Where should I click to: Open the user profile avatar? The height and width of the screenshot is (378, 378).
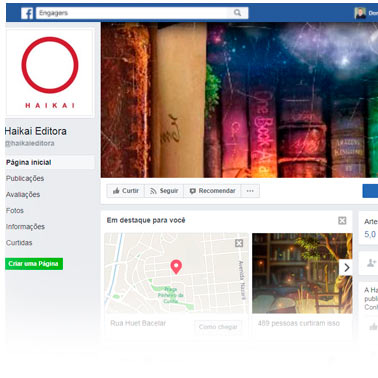(x=360, y=13)
